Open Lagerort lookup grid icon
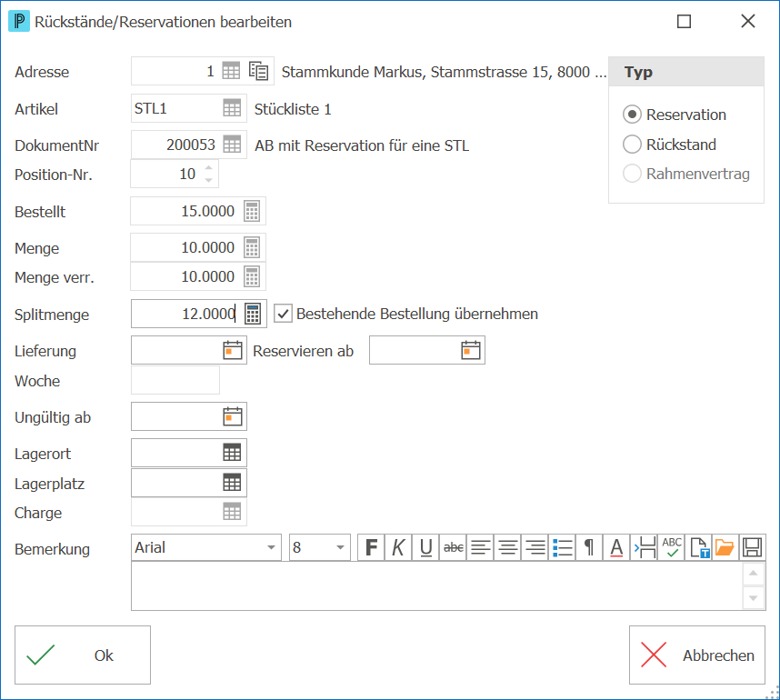780x700 pixels. 232,453
